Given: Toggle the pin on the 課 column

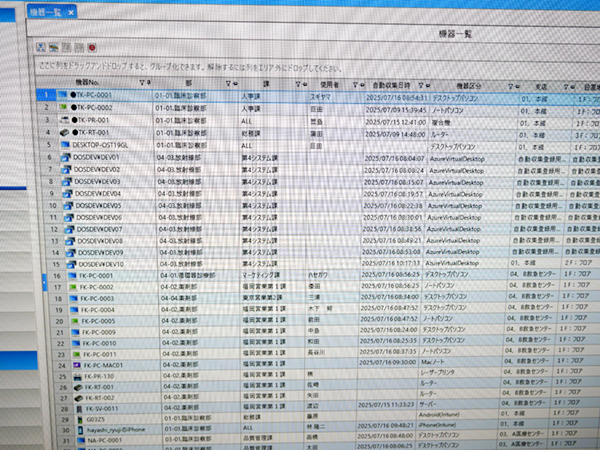Looking at the screenshot, I should (306, 84).
